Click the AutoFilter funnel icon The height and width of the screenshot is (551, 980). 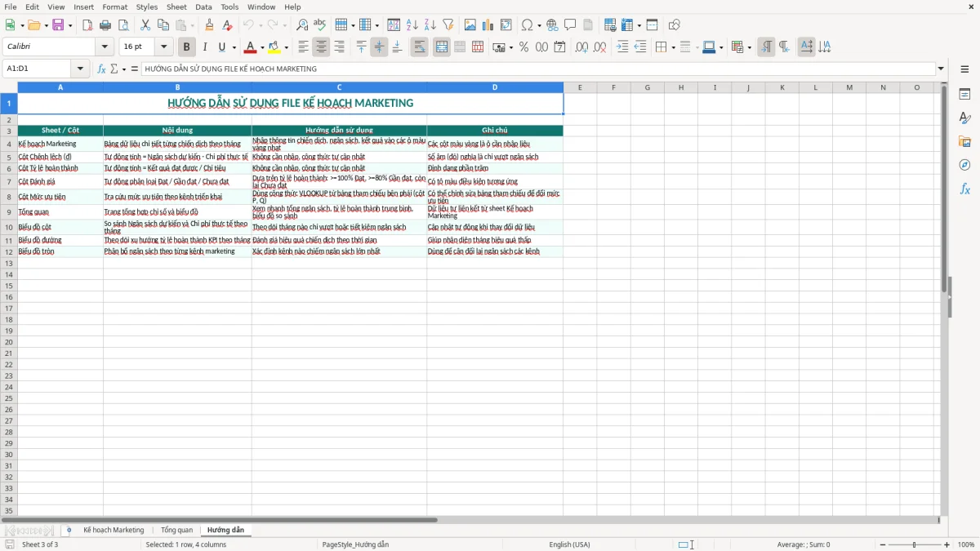coord(448,25)
